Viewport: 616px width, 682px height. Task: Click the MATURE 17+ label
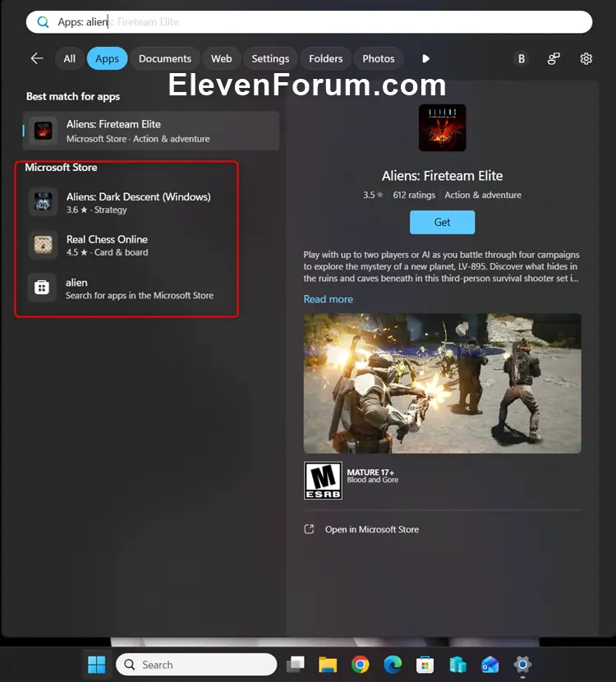(370, 472)
